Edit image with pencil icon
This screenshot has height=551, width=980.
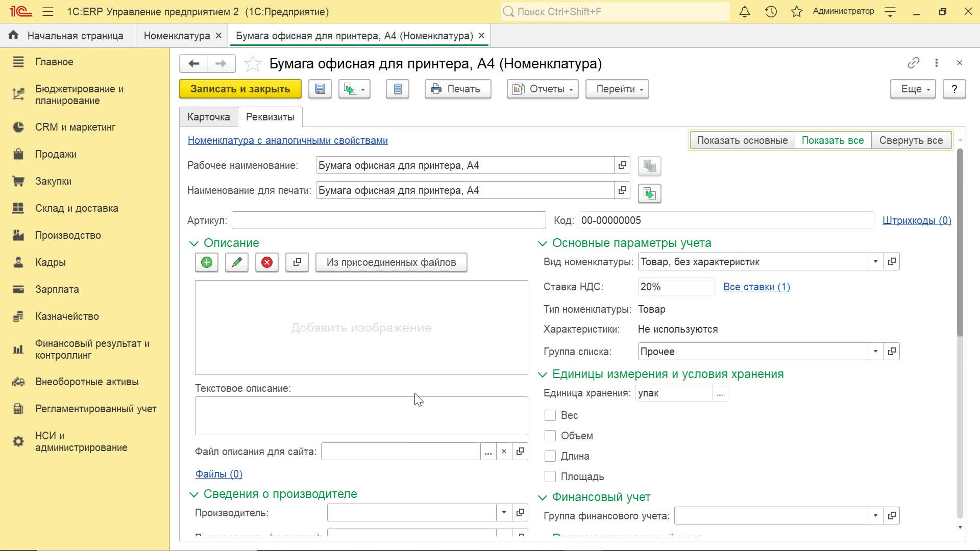pos(237,262)
